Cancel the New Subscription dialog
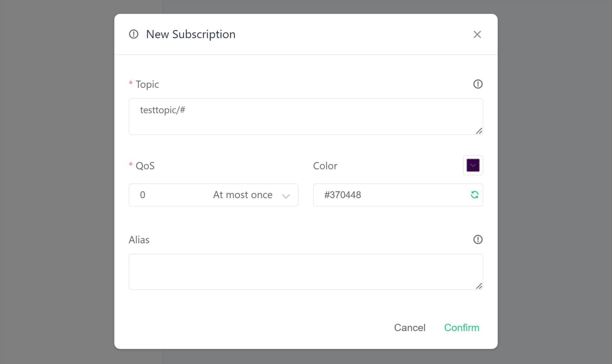 (409, 328)
